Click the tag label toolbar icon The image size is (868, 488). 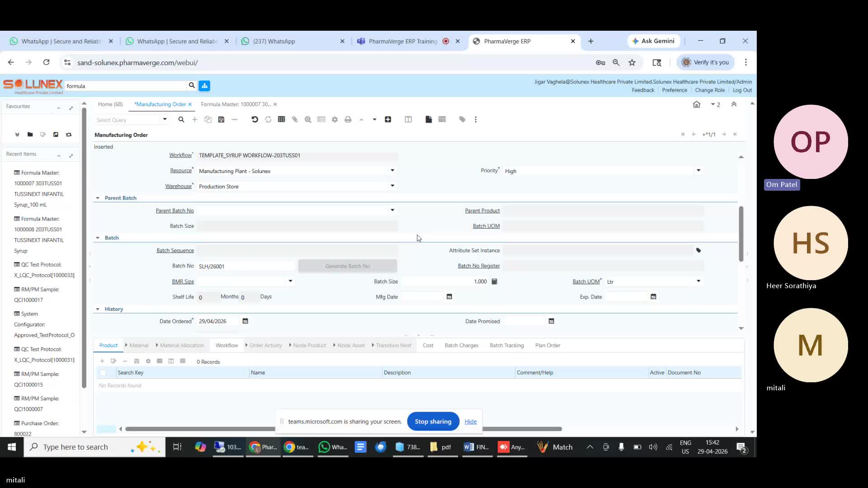[462, 120]
